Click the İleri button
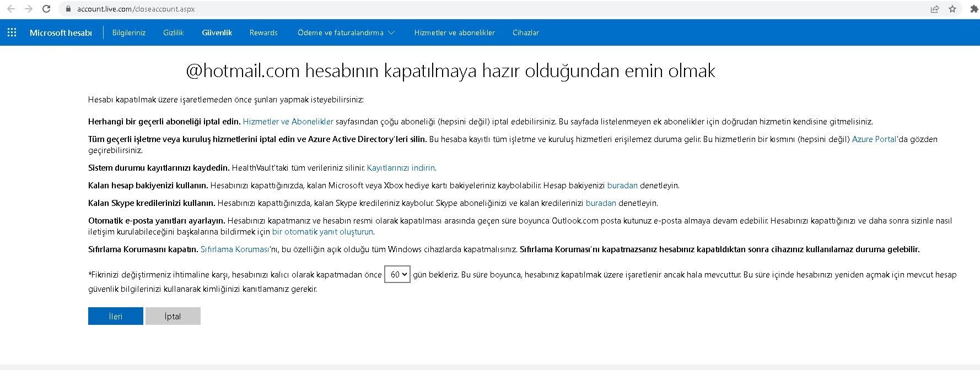The image size is (980, 370). point(116,316)
